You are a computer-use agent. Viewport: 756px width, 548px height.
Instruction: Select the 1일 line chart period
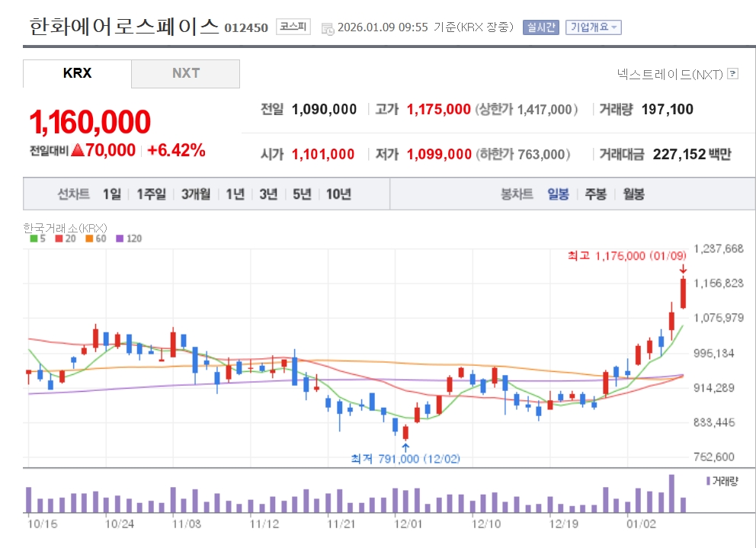click(x=111, y=194)
